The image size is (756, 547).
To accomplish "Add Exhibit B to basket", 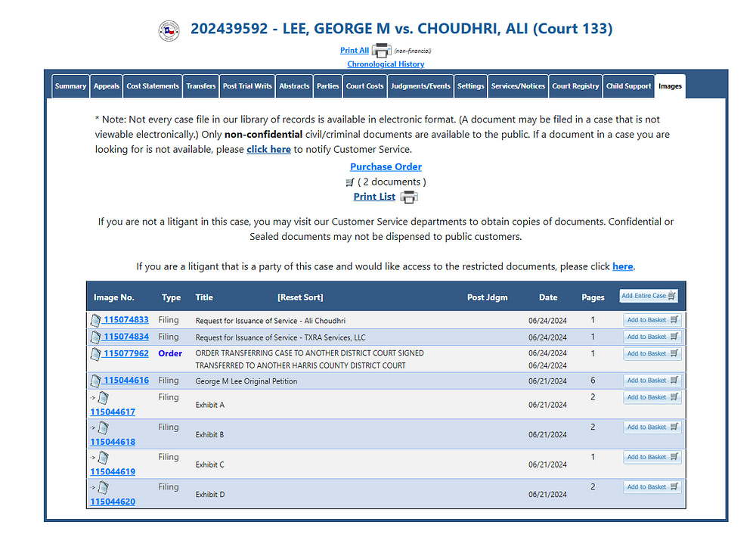I will 652,427.
